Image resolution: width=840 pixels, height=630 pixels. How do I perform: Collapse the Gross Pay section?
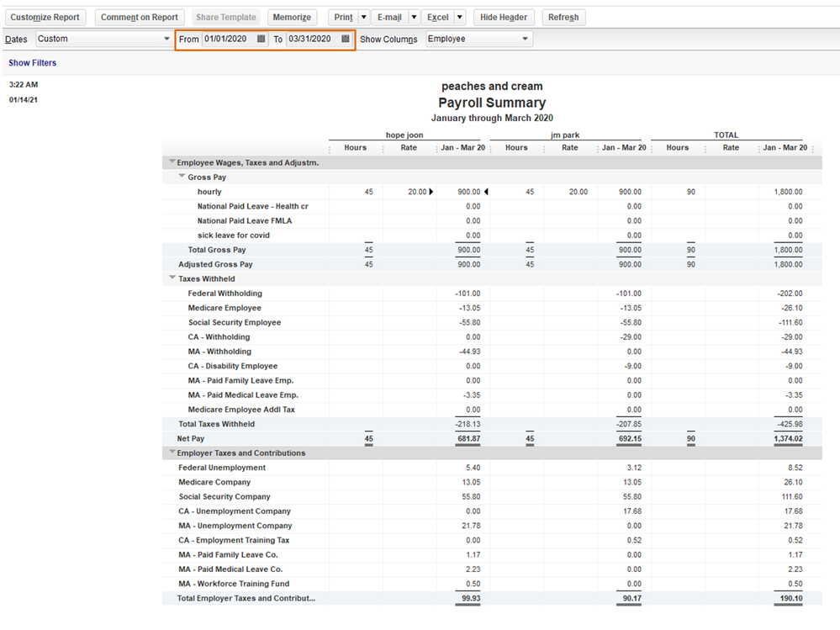click(x=182, y=176)
